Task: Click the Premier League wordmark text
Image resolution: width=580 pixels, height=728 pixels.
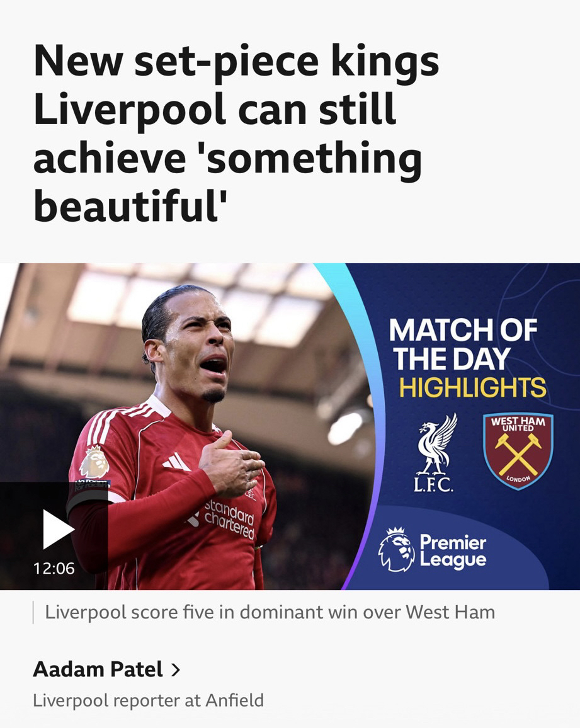Action: point(453,550)
